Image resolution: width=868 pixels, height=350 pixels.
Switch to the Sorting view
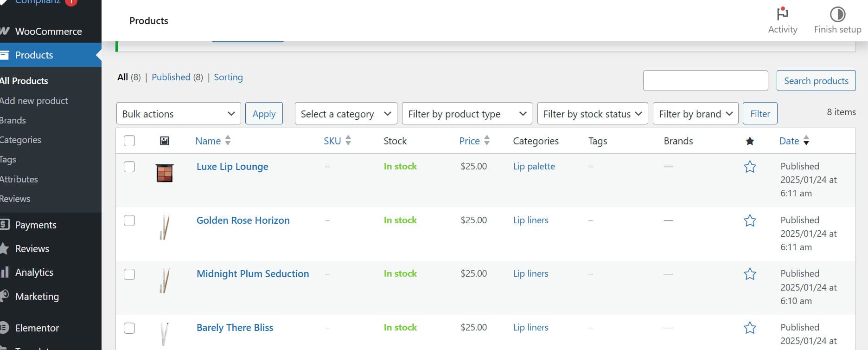pos(228,77)
